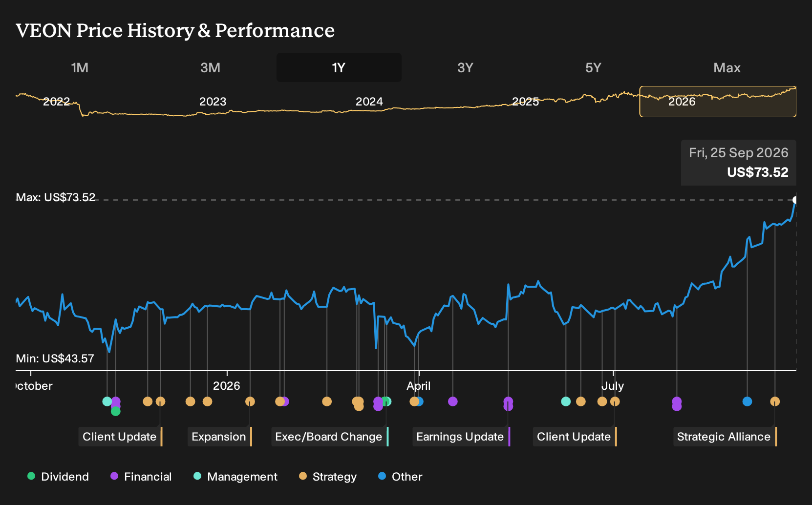Image resolution: width=812 pixels, height=505 pixels.
Task: Click the orange dot above Strategic Alliance label
Action: point(775,401)
